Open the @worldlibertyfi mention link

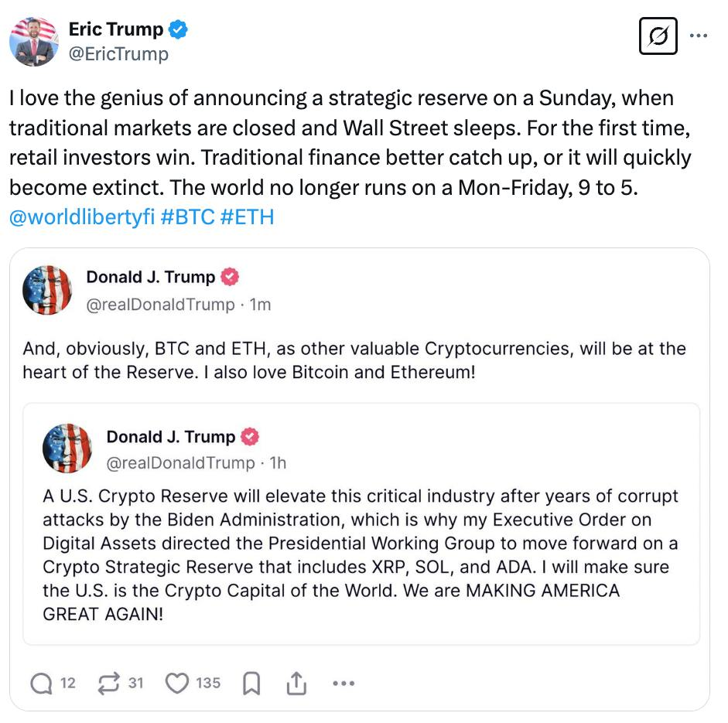pyautogui.click(x=82, y=217)
